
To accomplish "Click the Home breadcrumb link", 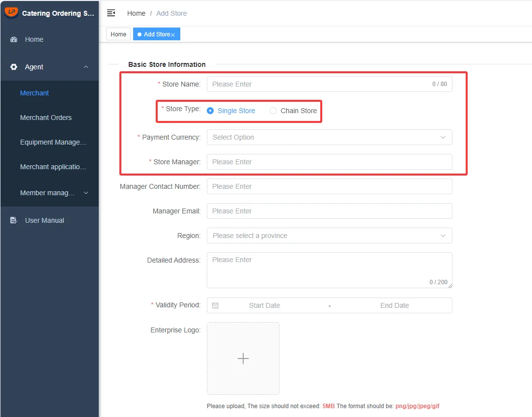I will 136,13.
